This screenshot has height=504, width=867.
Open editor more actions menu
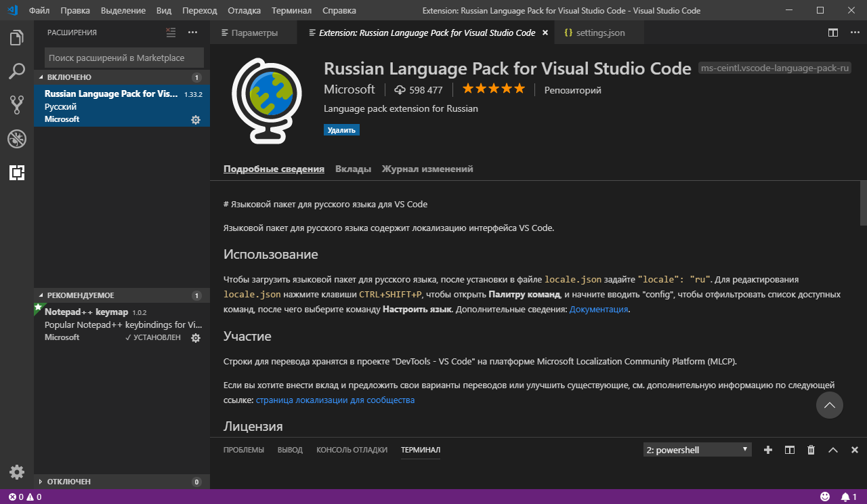pos(854,33)
